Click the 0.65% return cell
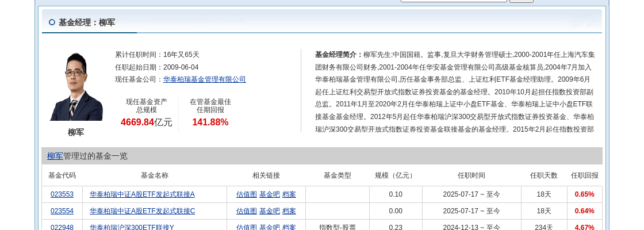This screenshot has height=230, width=644. (584, 194)
